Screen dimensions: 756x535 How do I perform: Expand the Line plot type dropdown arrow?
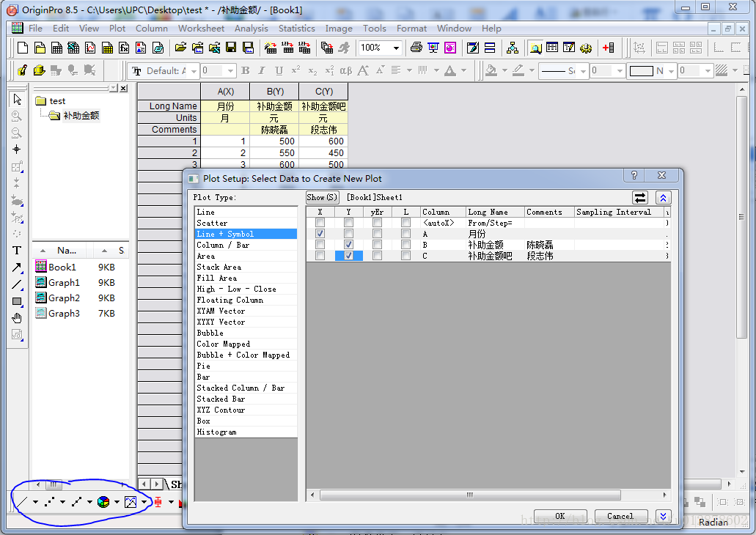[x=36, y=502]
